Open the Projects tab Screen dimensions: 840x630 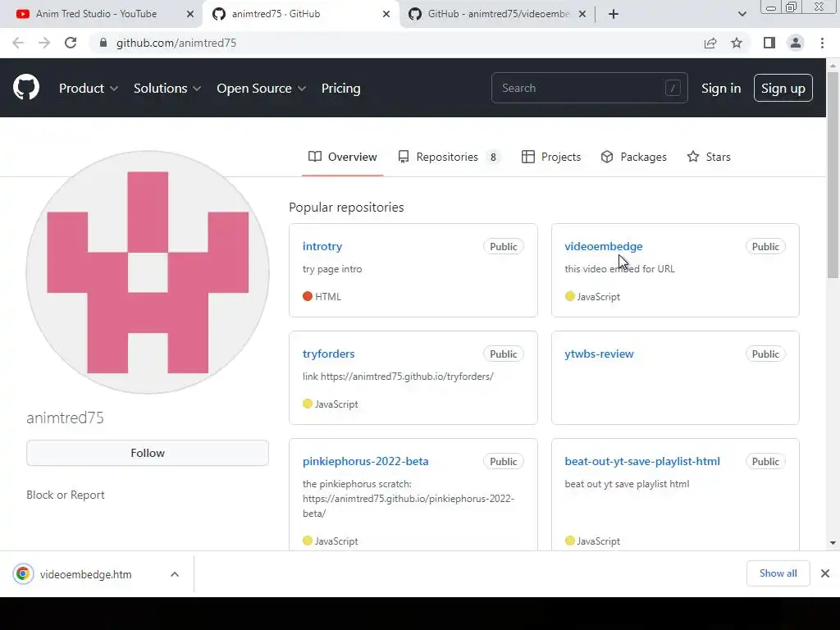[x=551, y=157]
